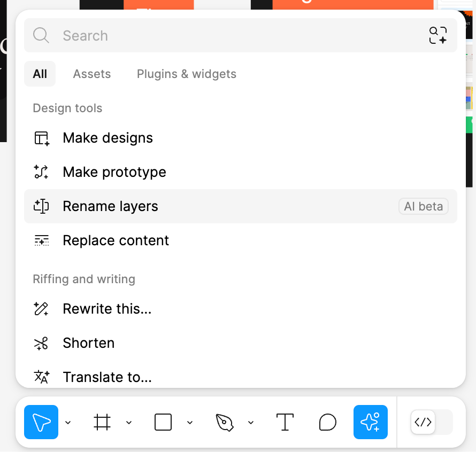Select the Shorten action
476x452 pixels.
[x=241, y=343]
